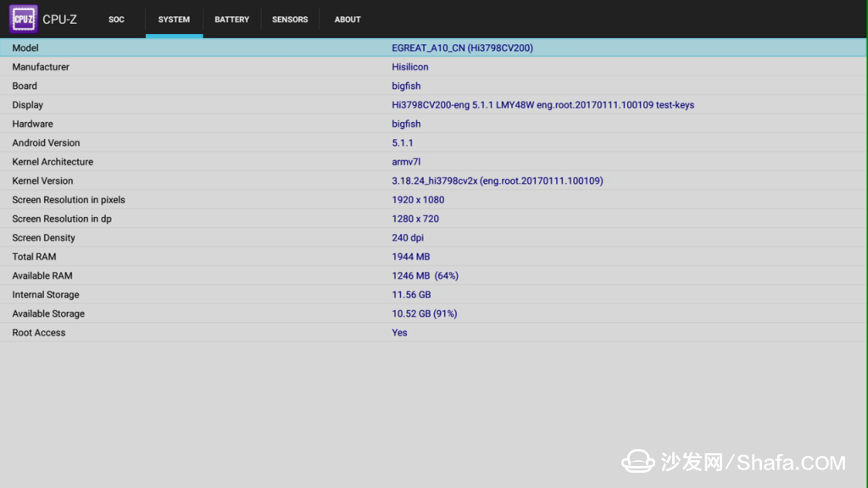Click the 10.52 GB (91%) value

(425, 313)
